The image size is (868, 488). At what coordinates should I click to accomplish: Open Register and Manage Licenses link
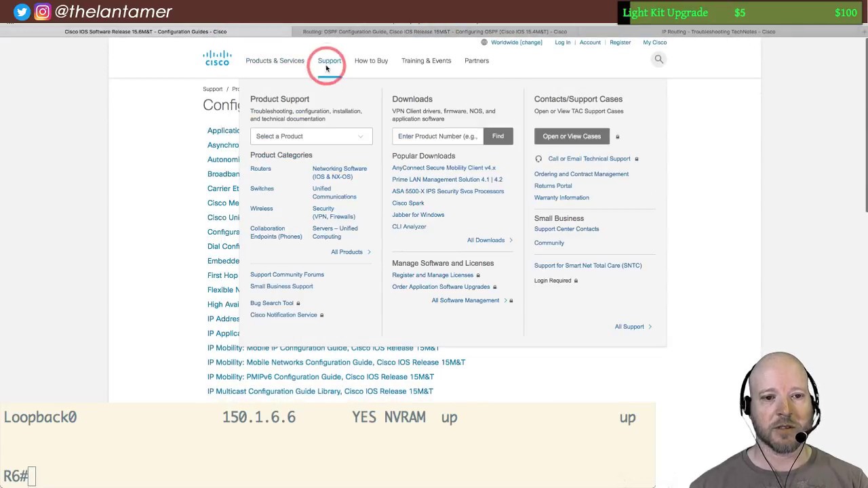(x=433, y=275)
